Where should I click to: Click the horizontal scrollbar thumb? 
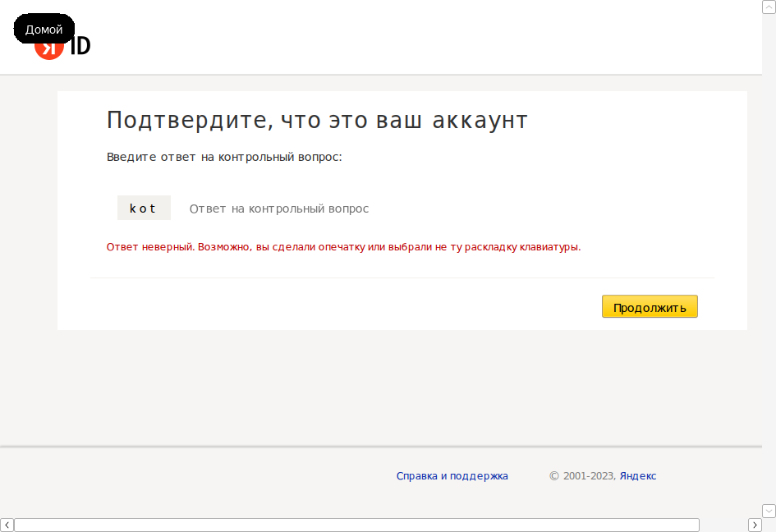(356, 525)
